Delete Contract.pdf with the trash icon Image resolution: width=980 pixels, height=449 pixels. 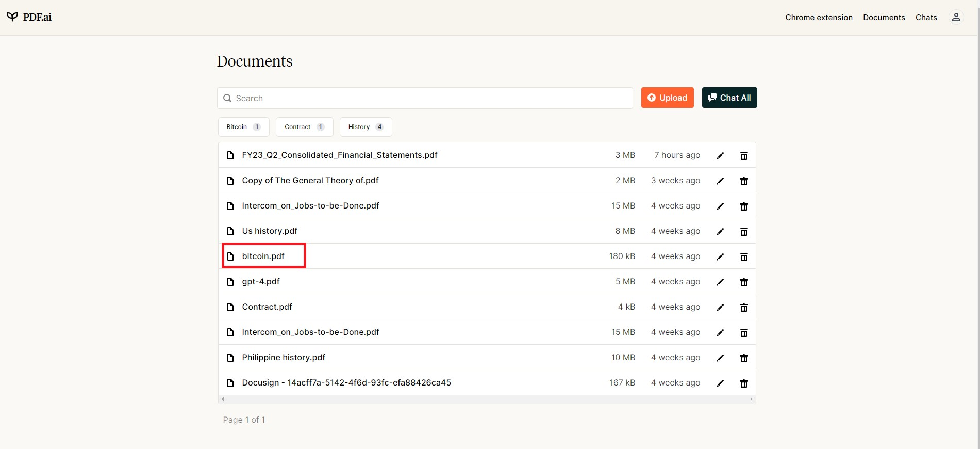[x=743, y=308]
